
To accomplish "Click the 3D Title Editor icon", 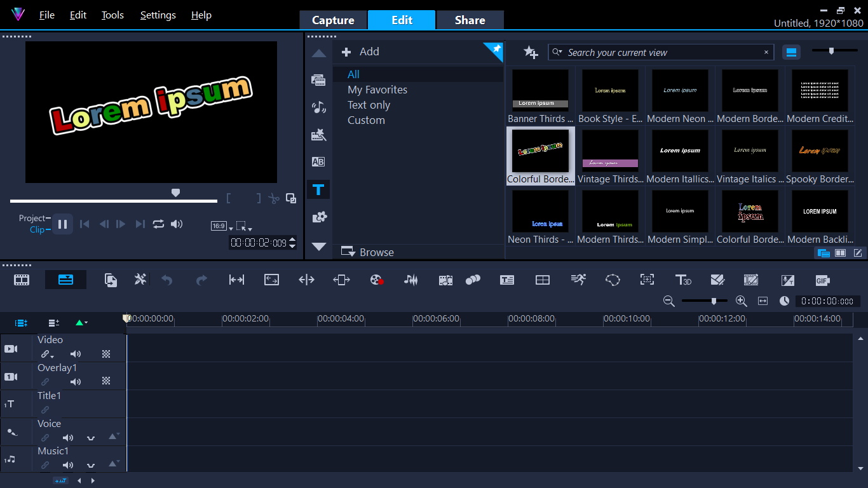I will [x=683, y=280].
